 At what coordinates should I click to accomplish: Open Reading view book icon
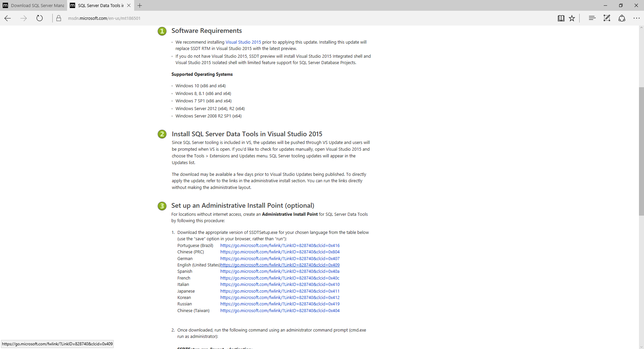(561, 18)
